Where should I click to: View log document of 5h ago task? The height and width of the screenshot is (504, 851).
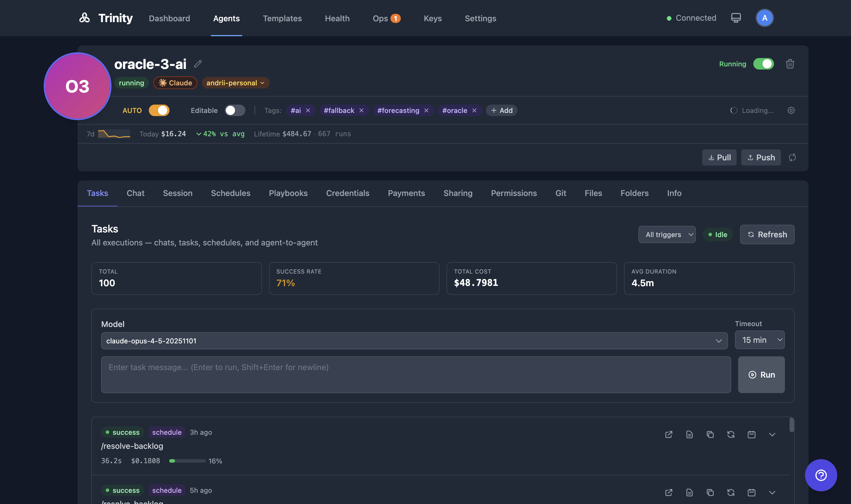point(689,493)
